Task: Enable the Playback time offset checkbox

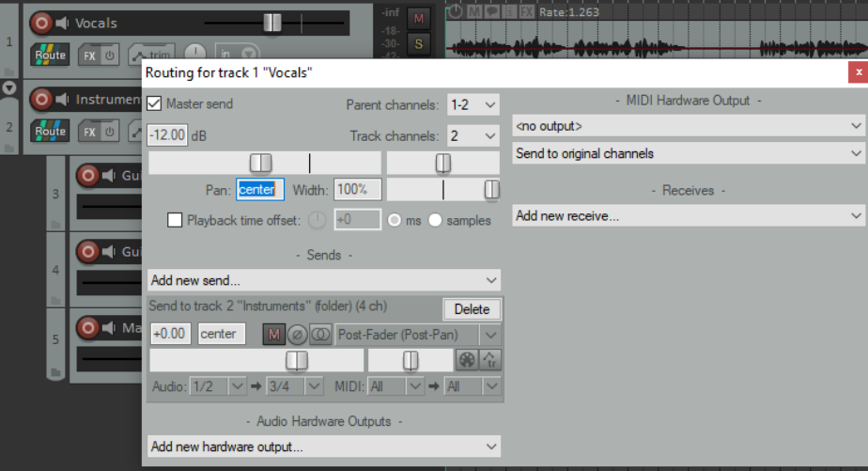Action: pos(175,220)
